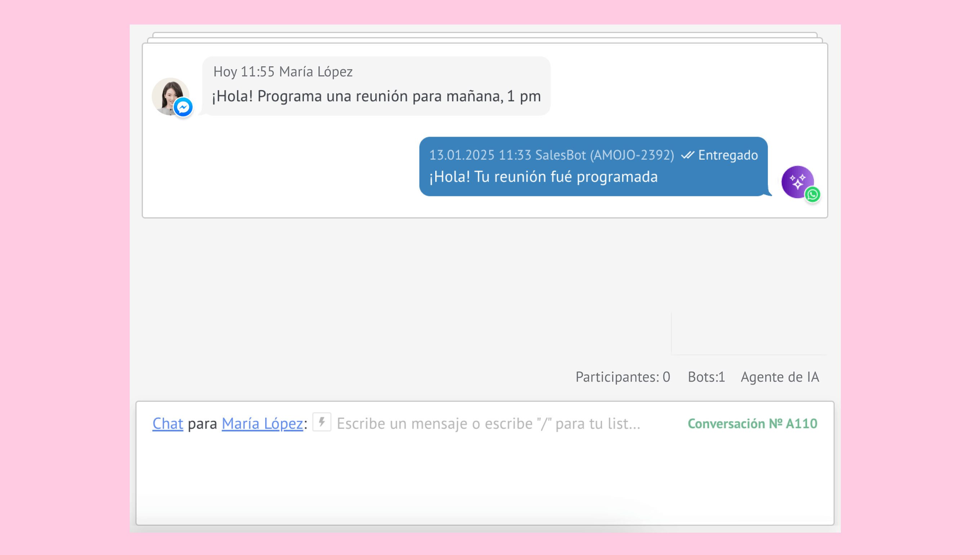The width and height of the screenshot is (980, 555).
Task: Click the Hoy 11:55 María López header
Action: pyautogui.click(x=283, y=72)
